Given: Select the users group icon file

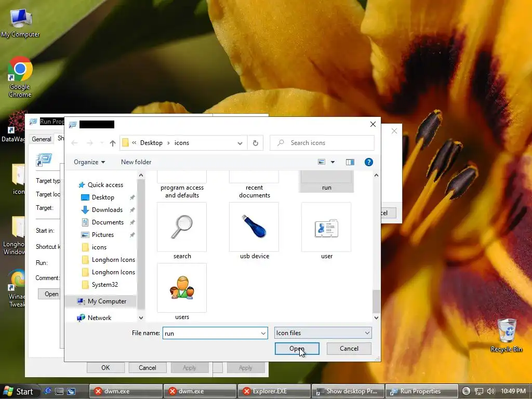Looking at the screenshot, I should tap(182, 292).
